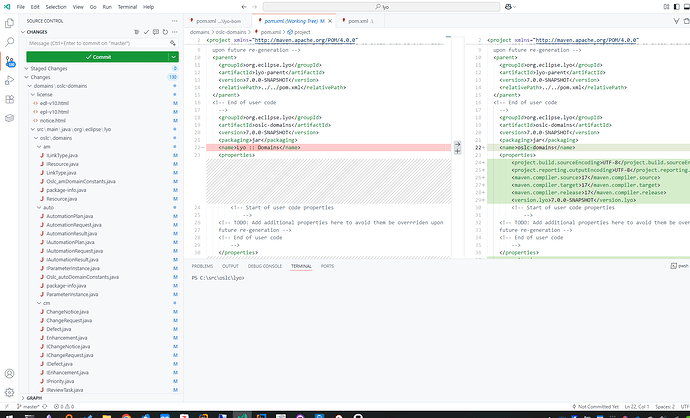Image resolution: width=690 pixels, height=418 pixels.
Task: Open the Copilot icon beside the search box
Action: [509, 7]
